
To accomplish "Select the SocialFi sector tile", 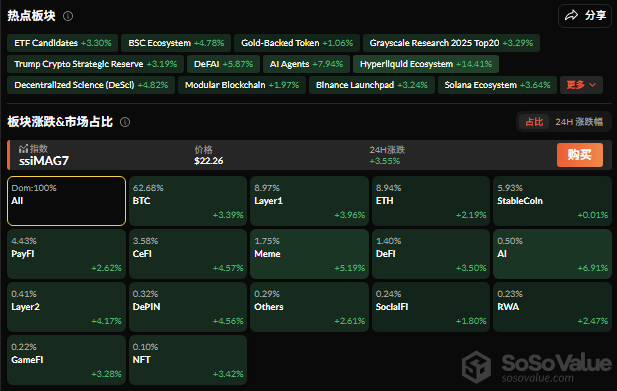I will coord(431,307).
